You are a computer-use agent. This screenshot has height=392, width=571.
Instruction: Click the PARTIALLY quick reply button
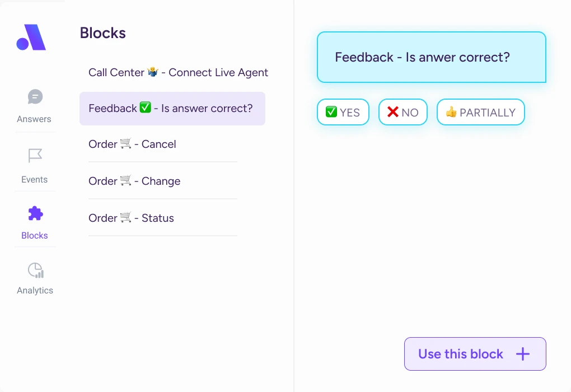coord(481,112)
